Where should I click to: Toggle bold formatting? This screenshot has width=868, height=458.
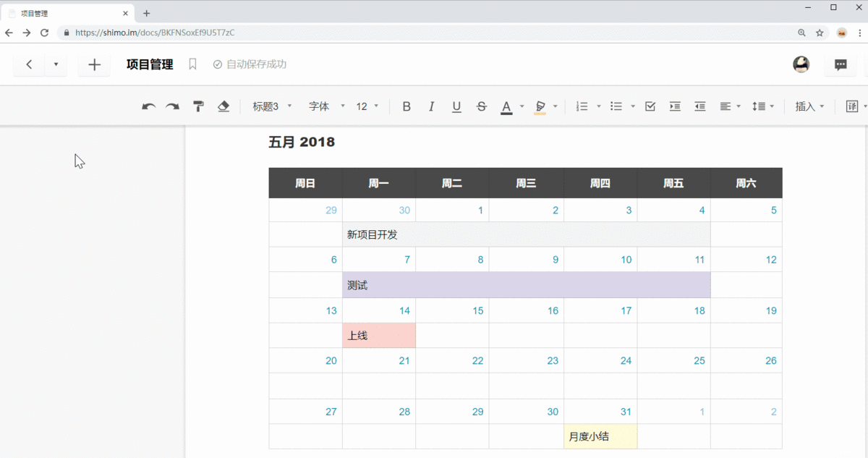tap(407, 106)
